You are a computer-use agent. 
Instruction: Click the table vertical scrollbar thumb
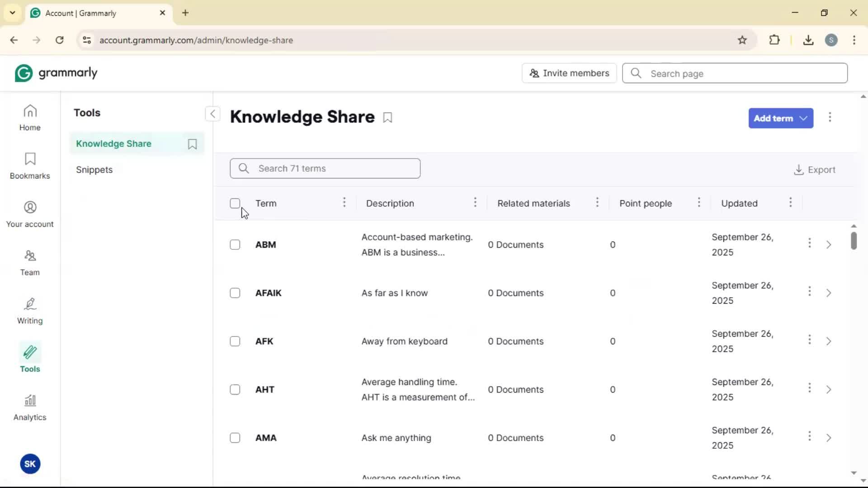(x=853, y=240)
